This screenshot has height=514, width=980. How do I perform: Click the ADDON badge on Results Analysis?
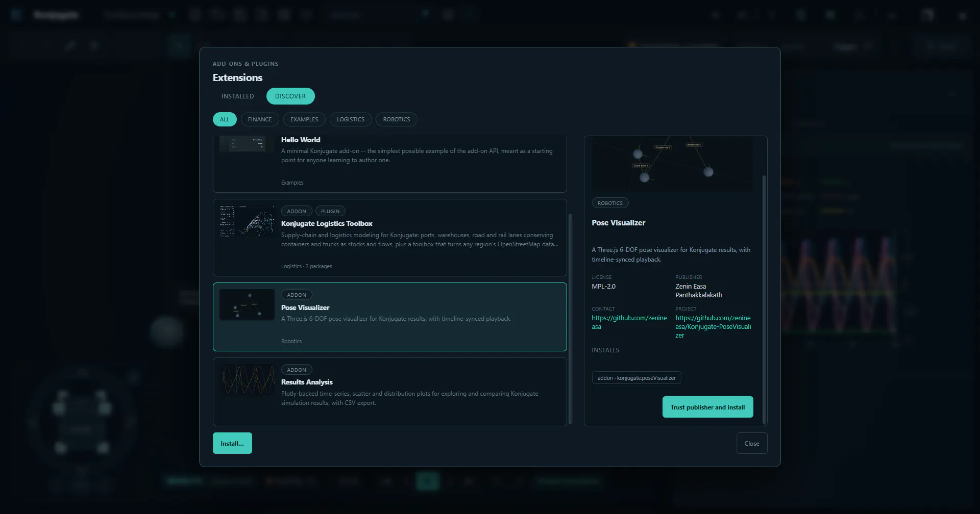pos(297,370)
